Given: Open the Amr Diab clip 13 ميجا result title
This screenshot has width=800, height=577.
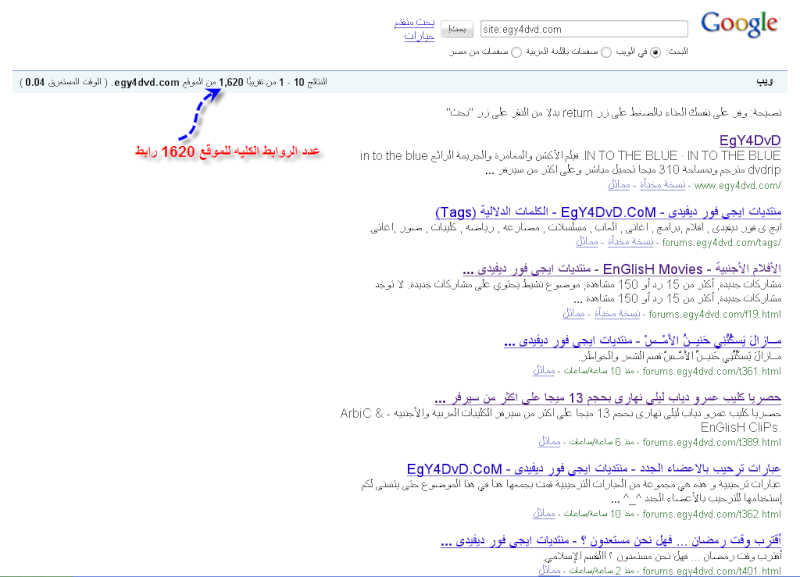Looking at the screenshot, I should click(608, 397).
